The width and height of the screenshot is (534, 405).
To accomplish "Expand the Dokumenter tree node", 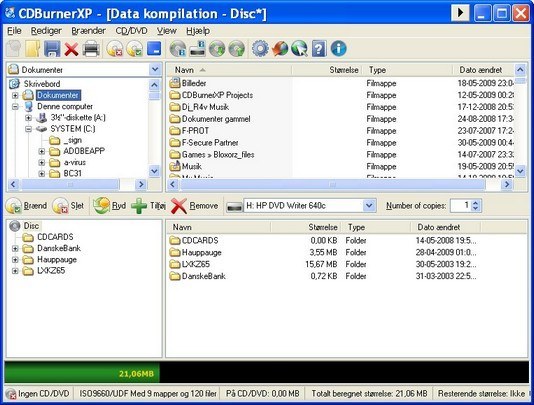I will (15, 95).
